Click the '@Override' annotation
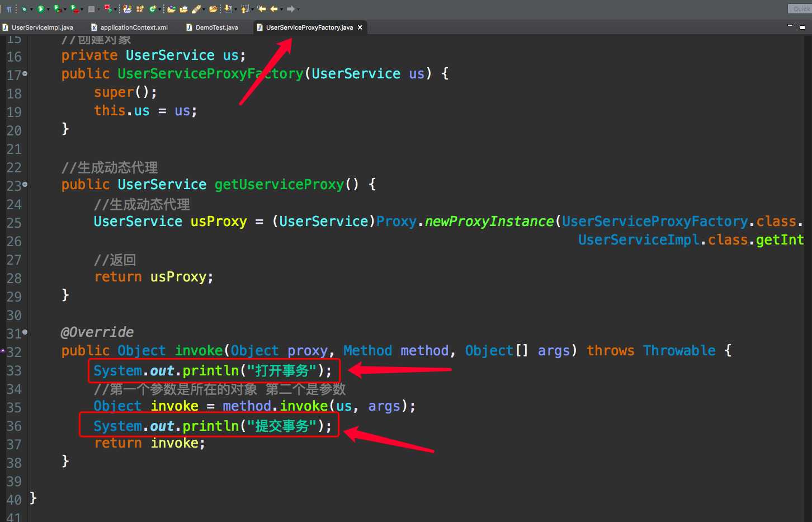The width and height of the screenshot is (812, 522). (x=97, y=332)
